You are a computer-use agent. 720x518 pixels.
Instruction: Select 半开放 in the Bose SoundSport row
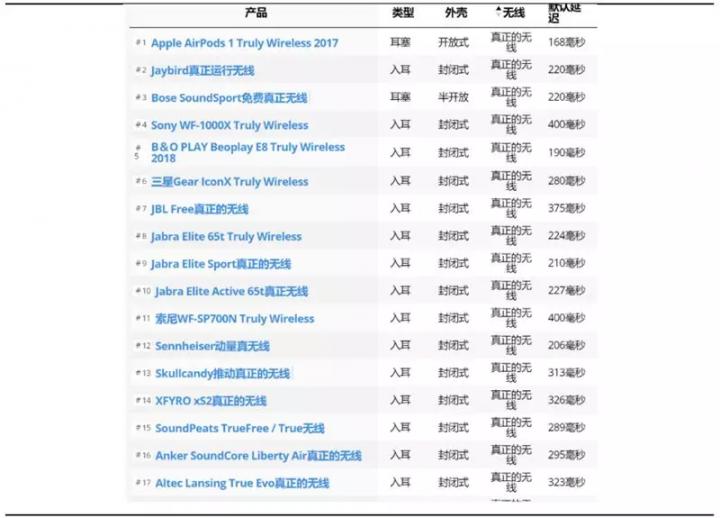453,97
